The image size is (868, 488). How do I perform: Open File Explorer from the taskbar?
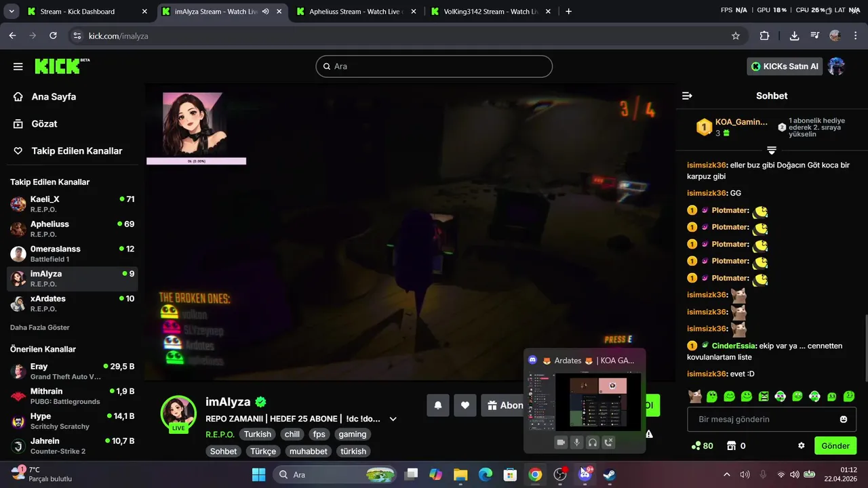460,474
